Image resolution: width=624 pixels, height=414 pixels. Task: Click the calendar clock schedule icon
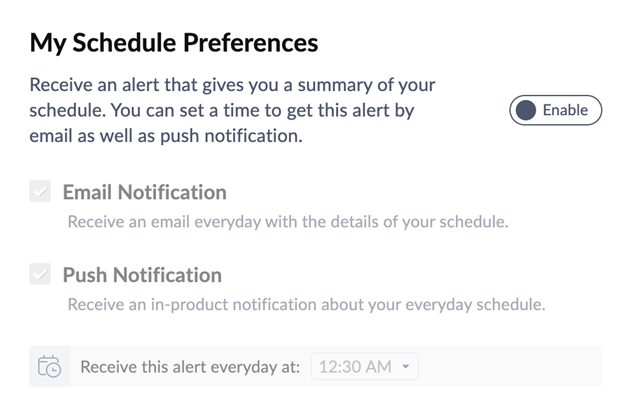tap(49, 366)
